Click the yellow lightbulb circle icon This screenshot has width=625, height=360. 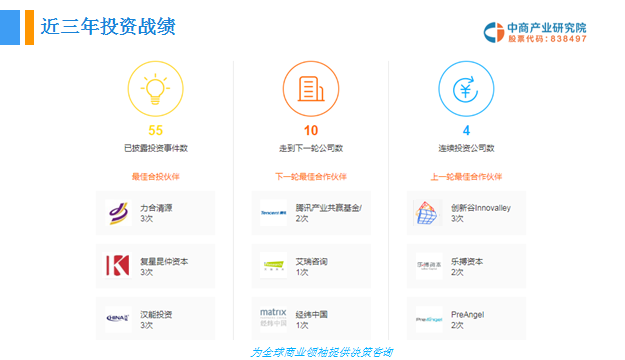[x=155, y=89]
